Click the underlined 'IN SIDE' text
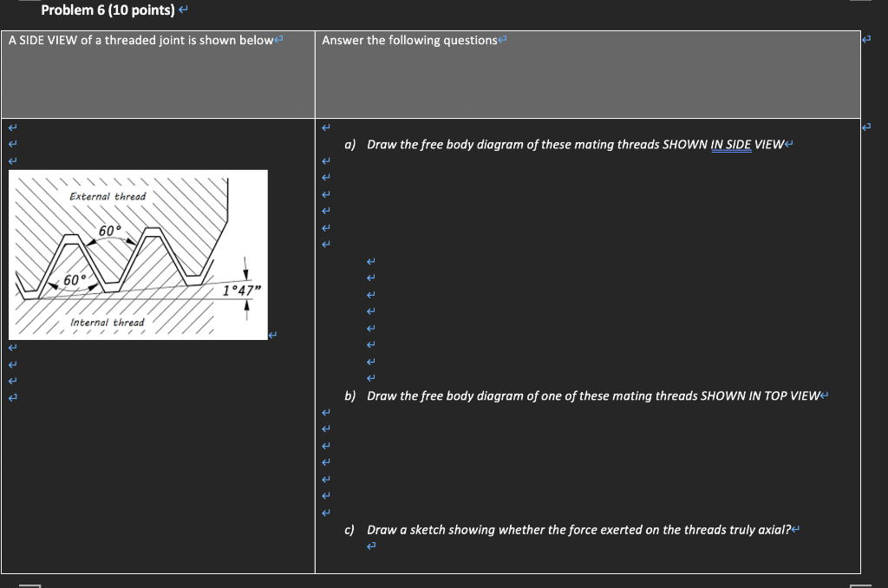Viewport: 888px width, 588px height. [x=731, y=144]
